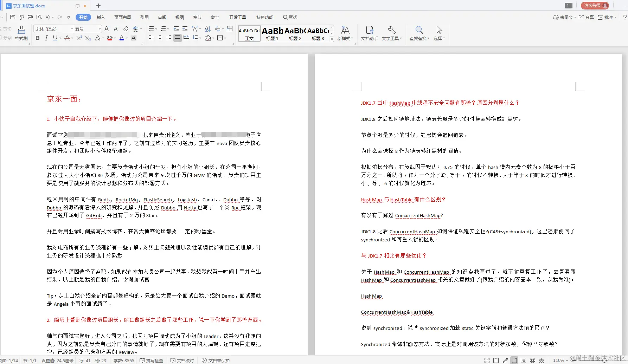Viewport: 628px width, 364px height.
Task: Open the Select (选择) dropdown
Action: (439, 33)
